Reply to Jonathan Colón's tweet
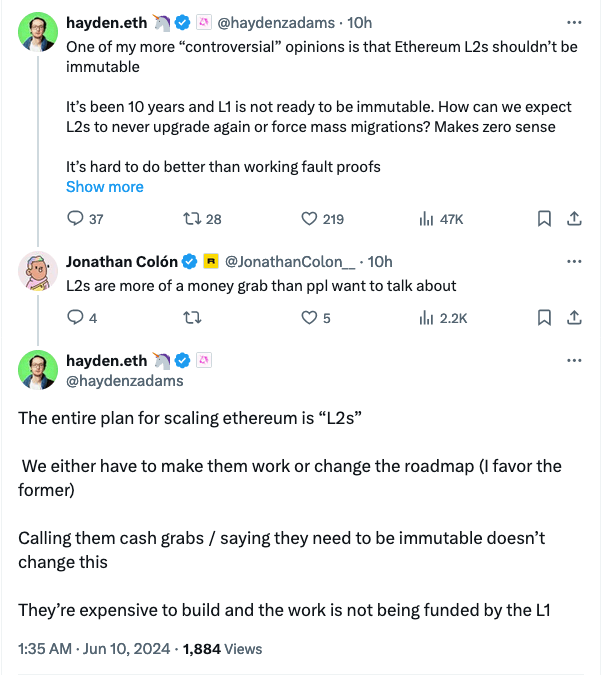Image resolution: width=601 pixels, height=675 pixels. (75, 318)
